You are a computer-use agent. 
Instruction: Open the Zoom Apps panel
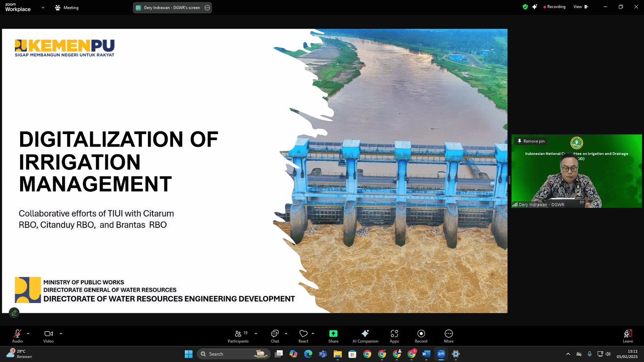point(394,336)
